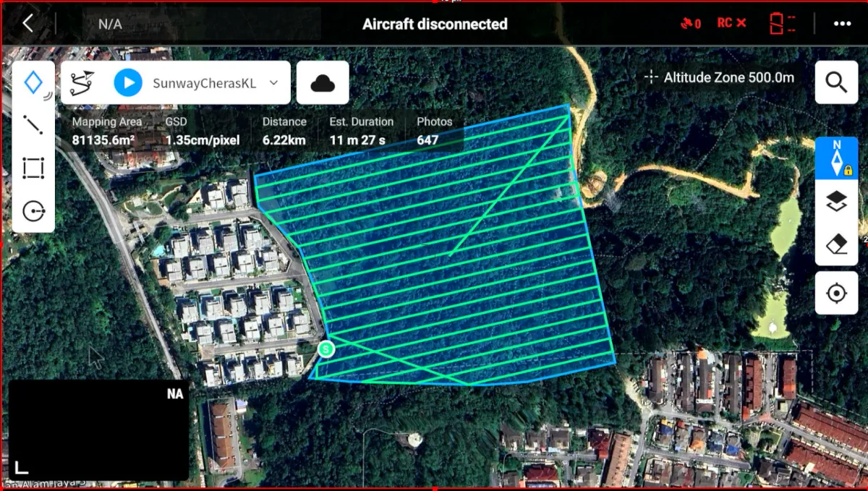Screen dimensions: 868x491
Task: Select the line route tool
Action: point(33,125)
